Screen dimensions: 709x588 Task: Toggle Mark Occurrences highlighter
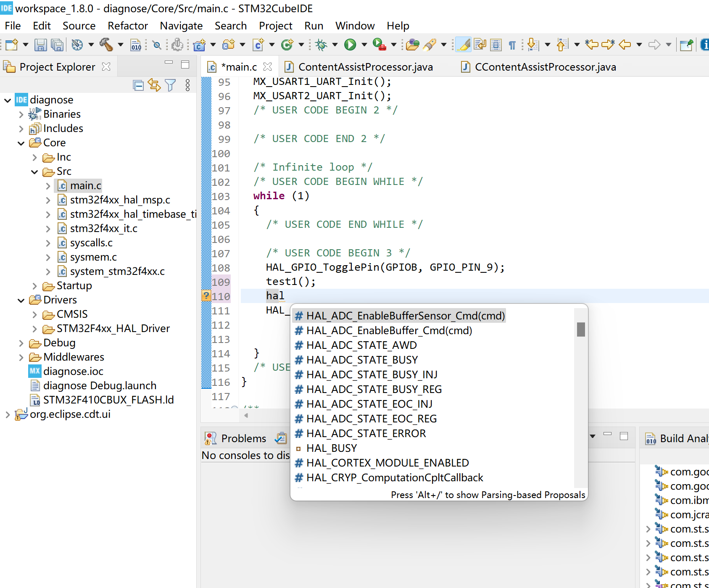tap(463, 45)
